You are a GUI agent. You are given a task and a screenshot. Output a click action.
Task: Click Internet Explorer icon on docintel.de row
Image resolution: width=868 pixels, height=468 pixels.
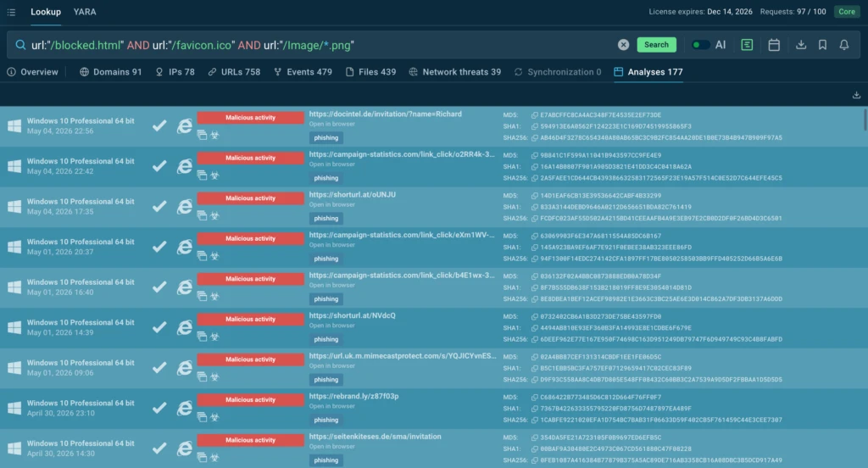coord(184,126)
